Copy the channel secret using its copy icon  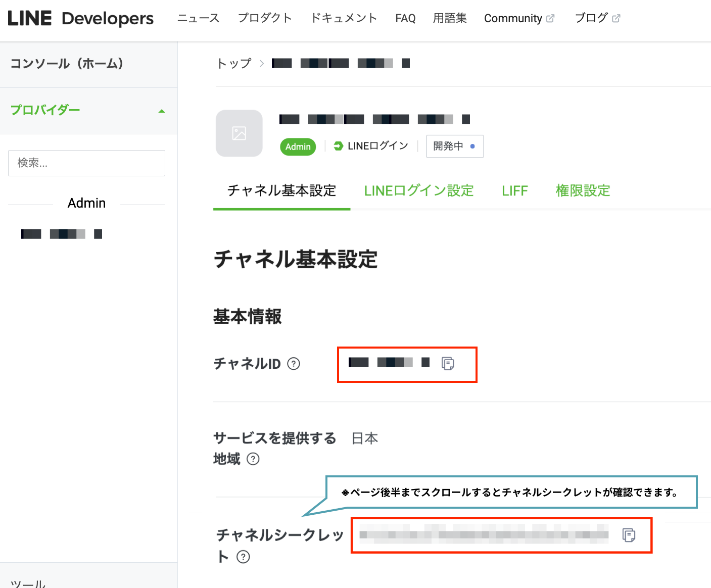point(629,535)
